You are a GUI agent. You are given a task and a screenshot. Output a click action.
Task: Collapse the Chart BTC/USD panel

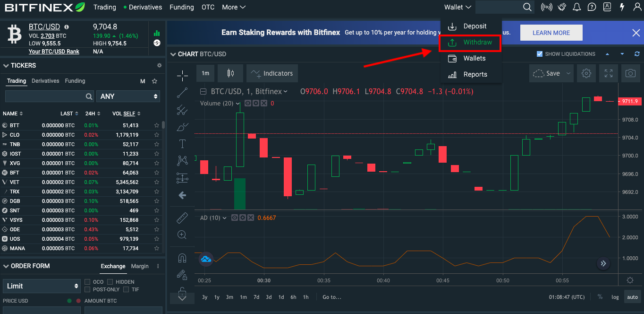coord(173,54)
